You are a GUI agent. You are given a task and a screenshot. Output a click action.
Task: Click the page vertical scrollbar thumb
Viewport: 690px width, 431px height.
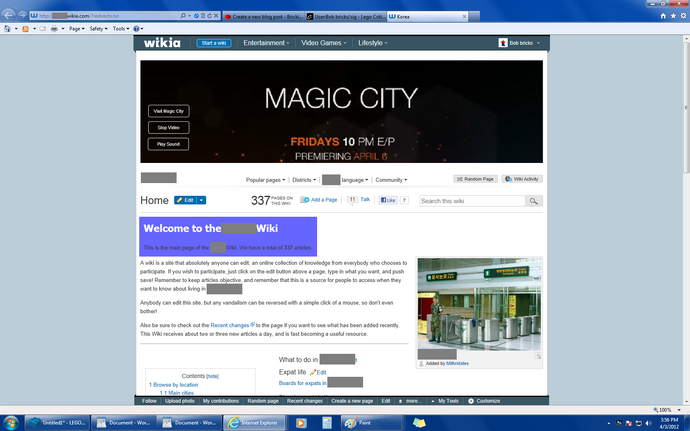point(686,107)
